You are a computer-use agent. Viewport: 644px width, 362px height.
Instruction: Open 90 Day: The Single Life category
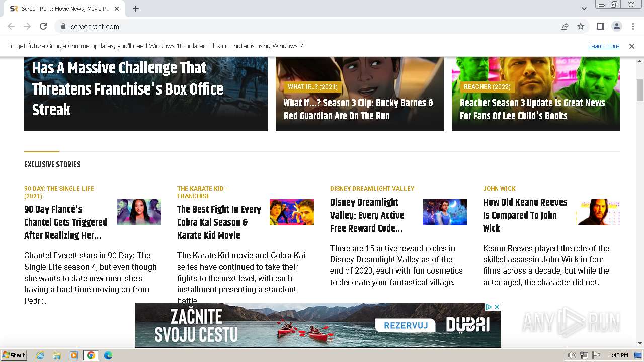tap(59, 192)
